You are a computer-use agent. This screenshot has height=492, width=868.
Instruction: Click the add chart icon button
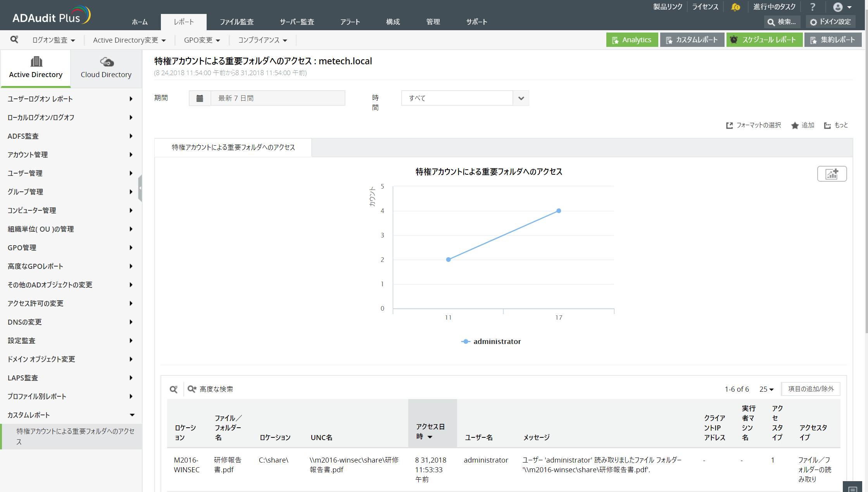coord(832,174)
